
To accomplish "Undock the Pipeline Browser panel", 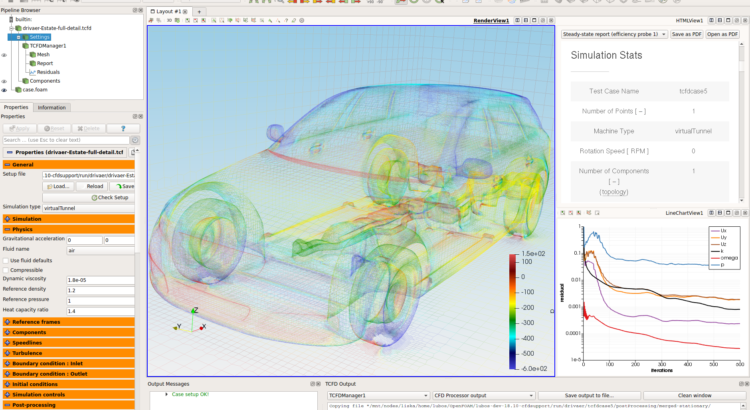I will (135, 10).
